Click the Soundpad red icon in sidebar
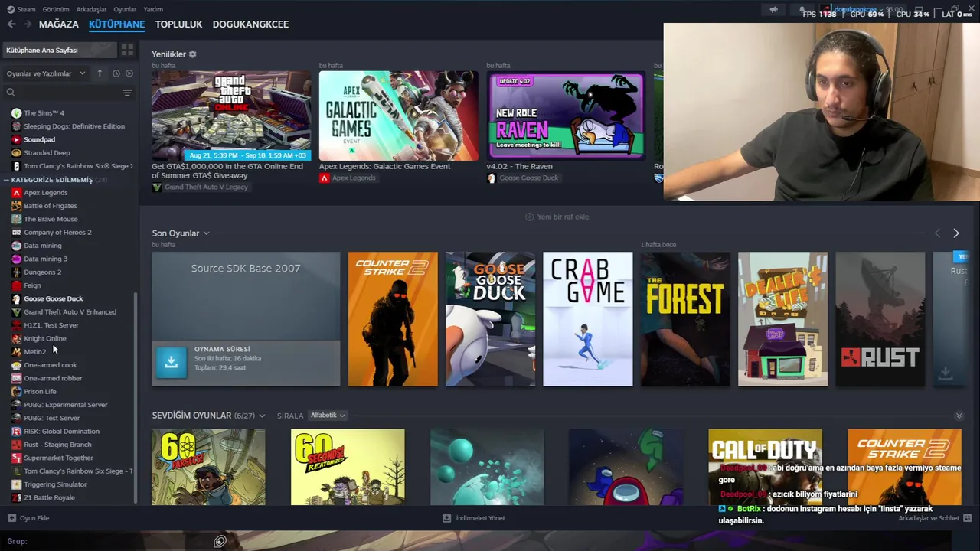The height and width of the screenshot is (551, 980). click(x=16, y=139)
